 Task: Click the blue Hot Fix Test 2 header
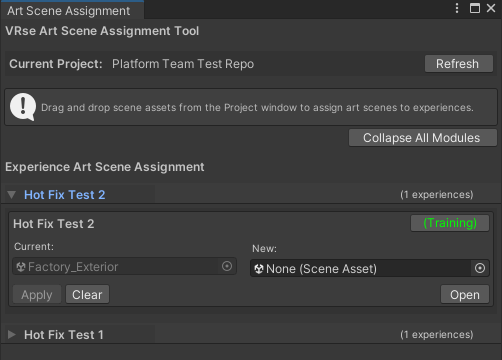click(65, 195)
